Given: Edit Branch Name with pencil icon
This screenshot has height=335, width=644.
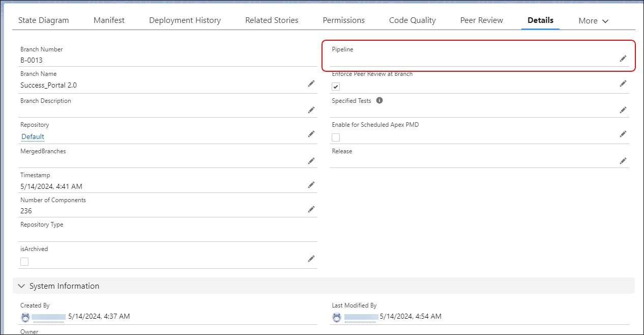Looking at the screenshot, I should coord(311,83).
